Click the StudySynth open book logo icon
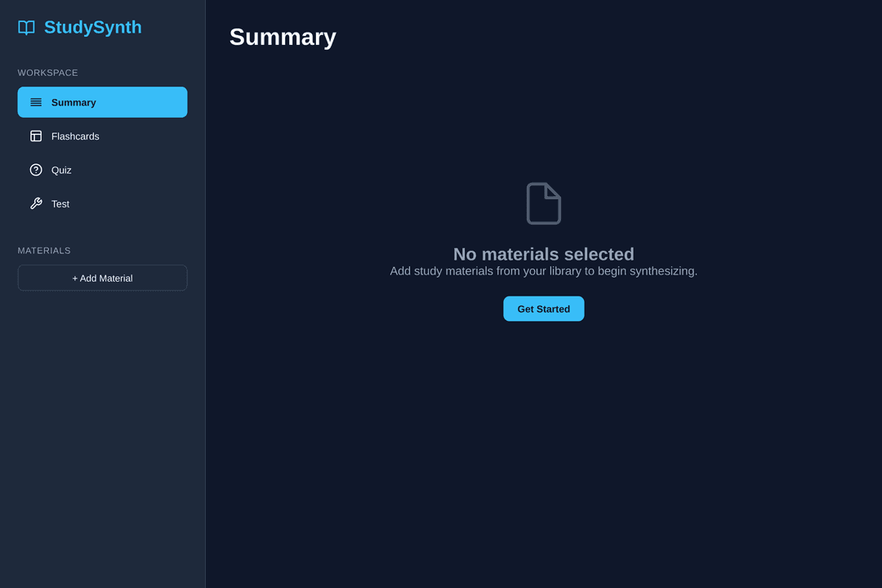Image resolution: width=882 pixels, height=588 pixels. coord(26,28)
